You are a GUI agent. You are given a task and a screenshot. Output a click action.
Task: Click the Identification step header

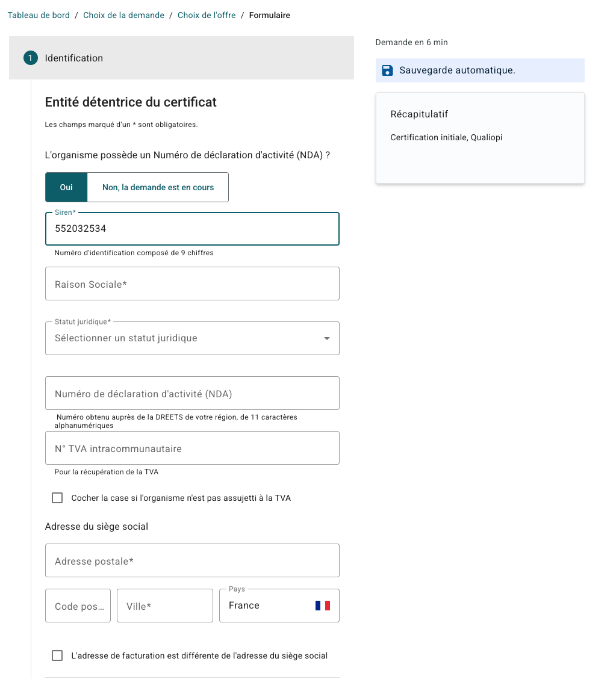click(181, 58)
